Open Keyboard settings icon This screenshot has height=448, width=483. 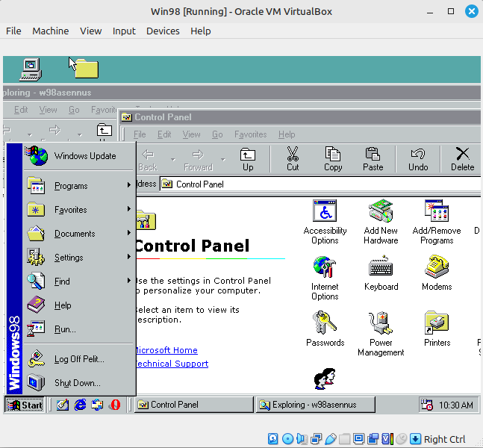[x=381, y=273]
